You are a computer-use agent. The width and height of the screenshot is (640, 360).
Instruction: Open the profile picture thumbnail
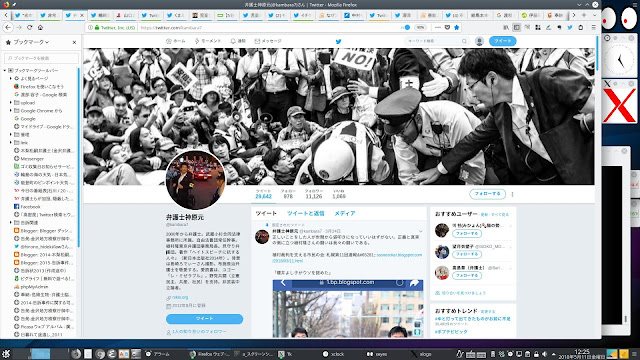click(196, 180)
